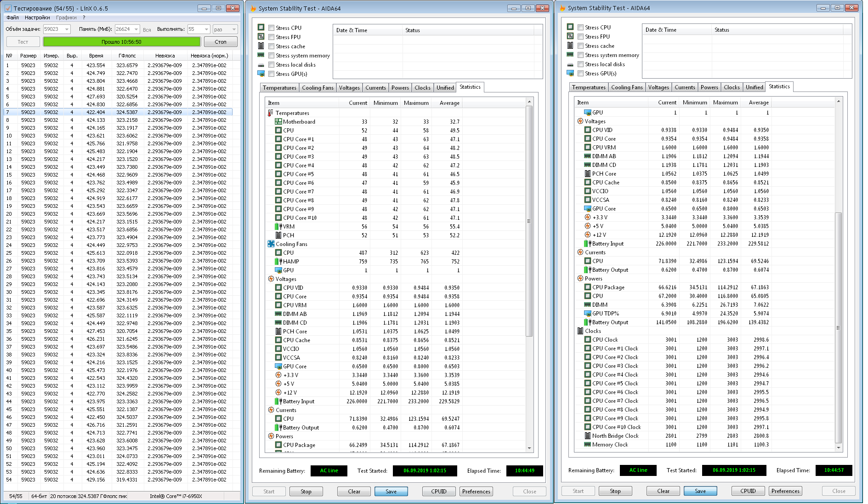Select LinX result row number 7

[118, 112]
